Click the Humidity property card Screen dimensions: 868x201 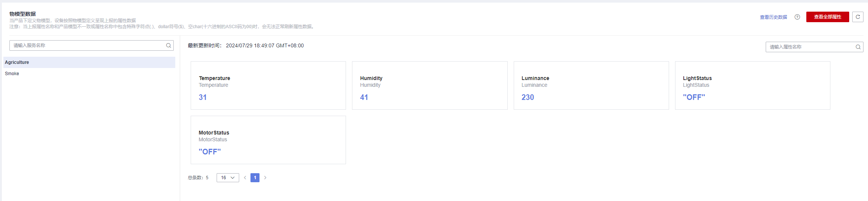pos(429,86)
